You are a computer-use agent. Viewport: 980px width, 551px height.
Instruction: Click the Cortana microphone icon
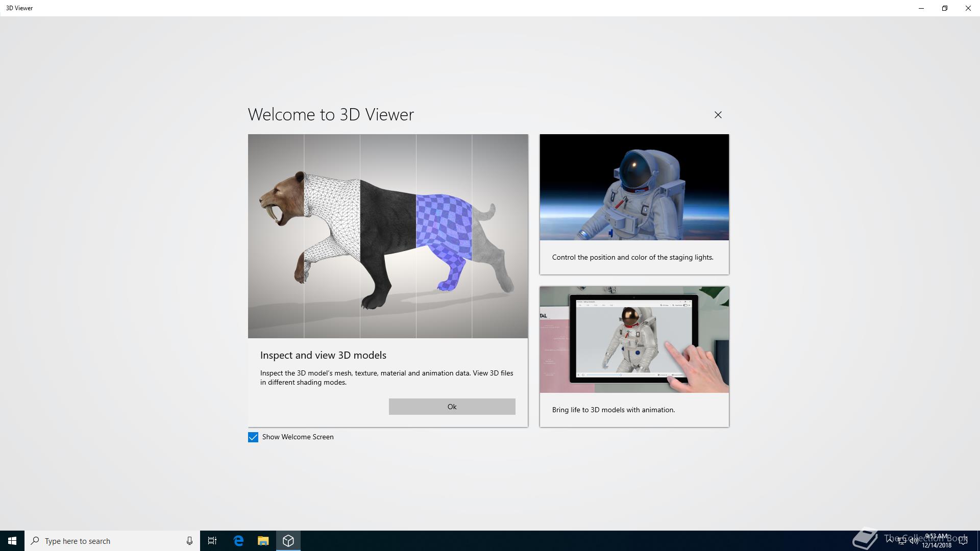point(189,541)
